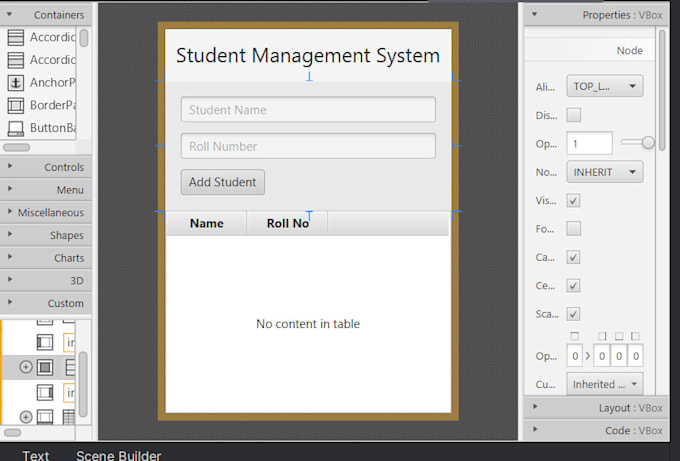Expand the Custom library section
Image resolution: width=680 pixels, height=461 pixels.
pyautogui.click(x=10, y=302)
